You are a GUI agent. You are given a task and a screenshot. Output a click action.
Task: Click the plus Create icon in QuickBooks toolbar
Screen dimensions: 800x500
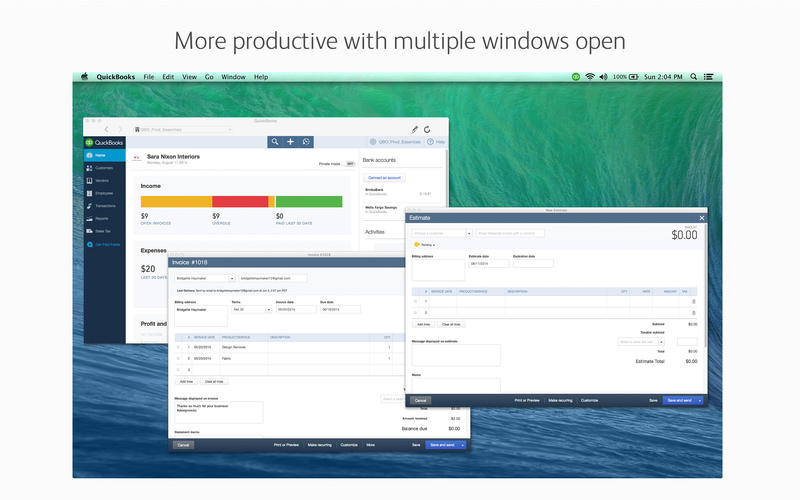click(290, 142)
